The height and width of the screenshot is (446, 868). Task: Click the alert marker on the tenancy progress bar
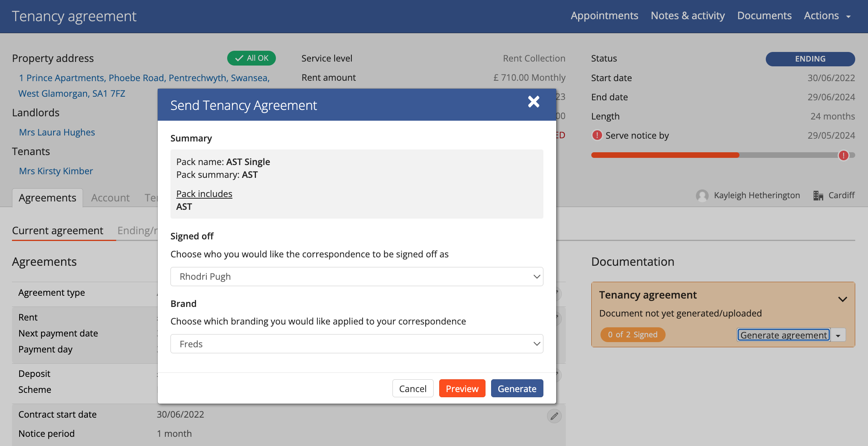[x=843, y=155]
